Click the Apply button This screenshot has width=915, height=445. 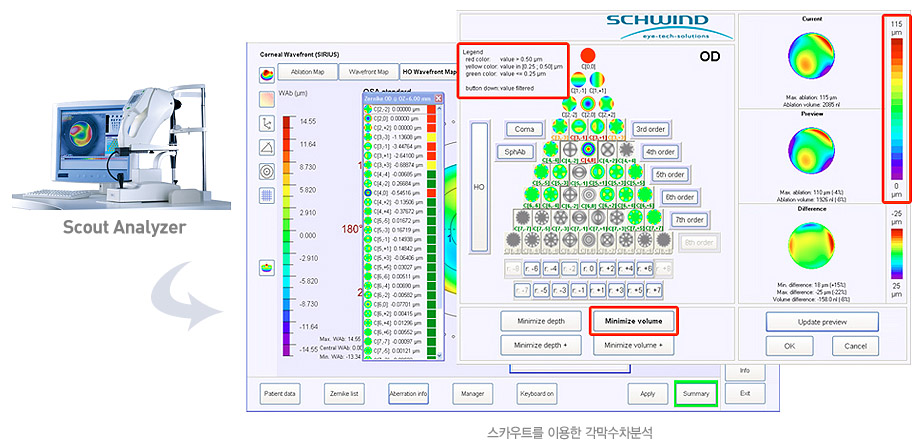pyautogui.click(x=648, y=394)
